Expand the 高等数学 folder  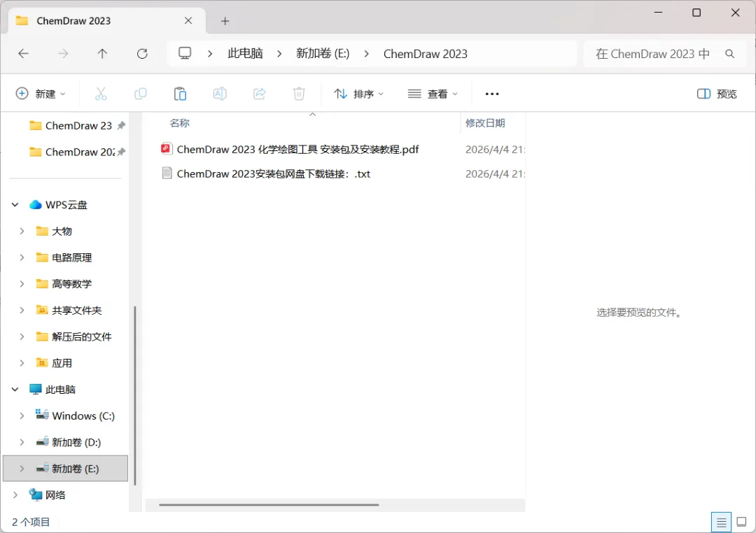pos(22,284)
